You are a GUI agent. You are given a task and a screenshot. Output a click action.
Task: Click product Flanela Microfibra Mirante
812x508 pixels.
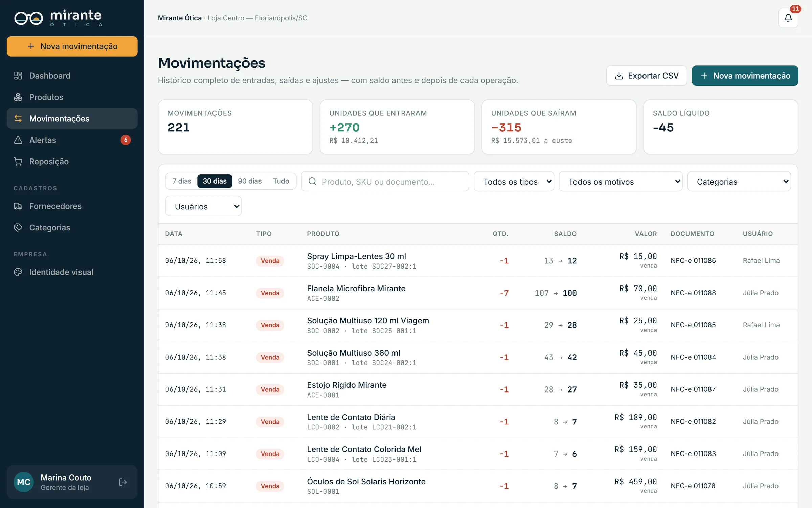[356, 288]
